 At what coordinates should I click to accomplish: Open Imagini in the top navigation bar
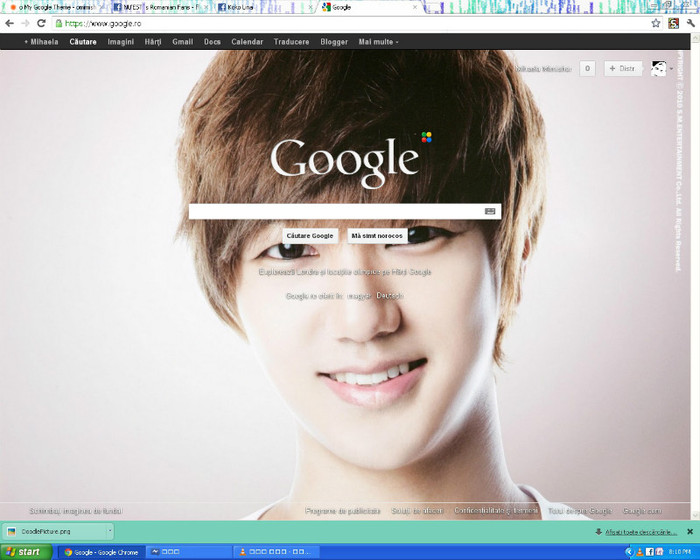(x=121, y=42)
